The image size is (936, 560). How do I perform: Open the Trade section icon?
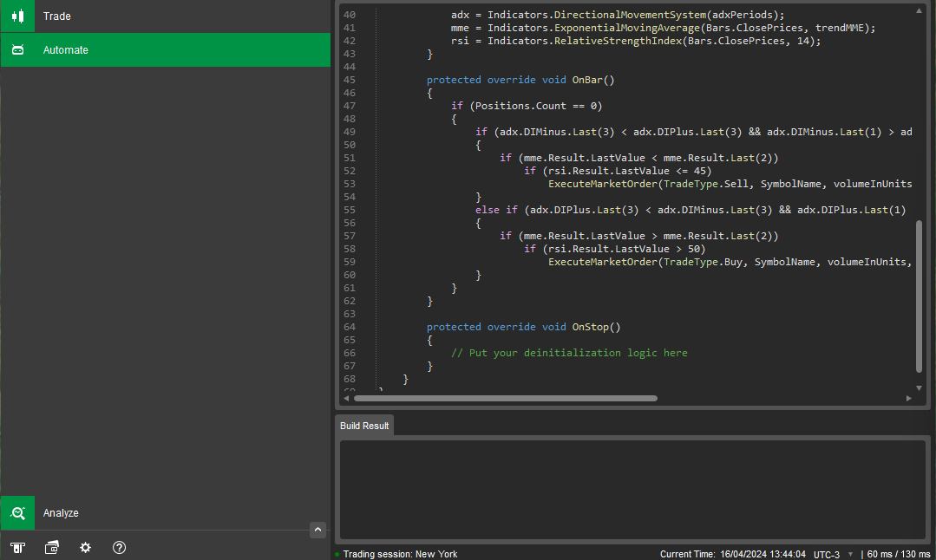(18, 16)
